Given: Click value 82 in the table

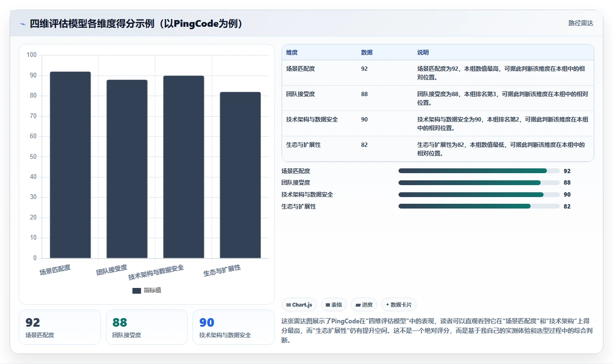Looking at the screenshot, I should (364, 145).
